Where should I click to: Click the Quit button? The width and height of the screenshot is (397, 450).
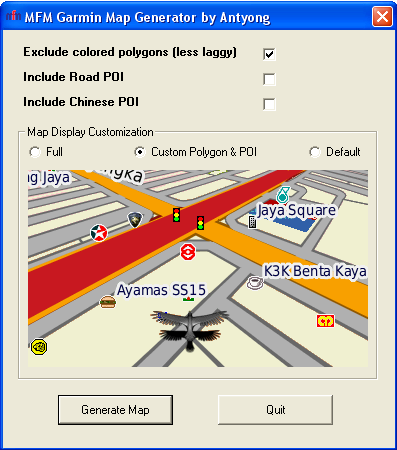pos(275,410)
